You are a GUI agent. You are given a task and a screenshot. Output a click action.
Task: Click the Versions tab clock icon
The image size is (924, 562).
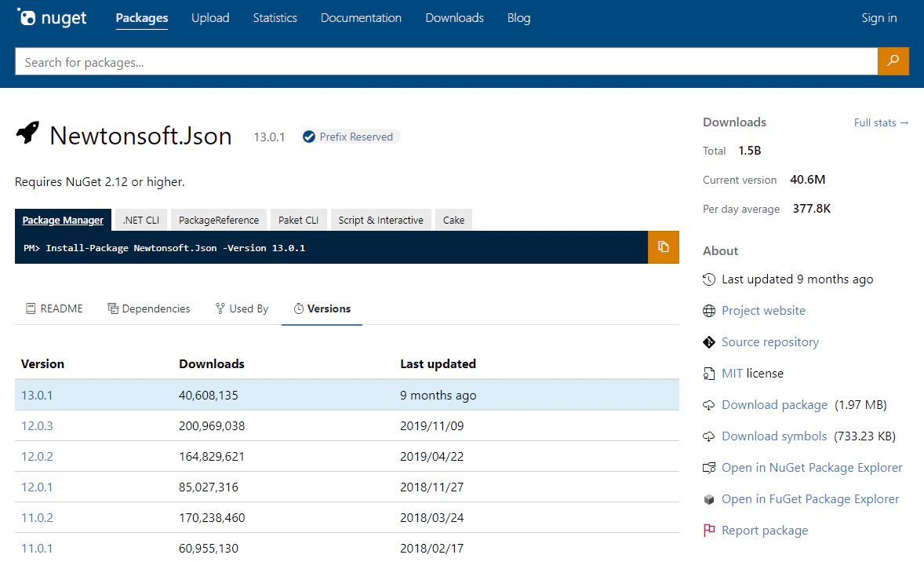coord(299,308)
